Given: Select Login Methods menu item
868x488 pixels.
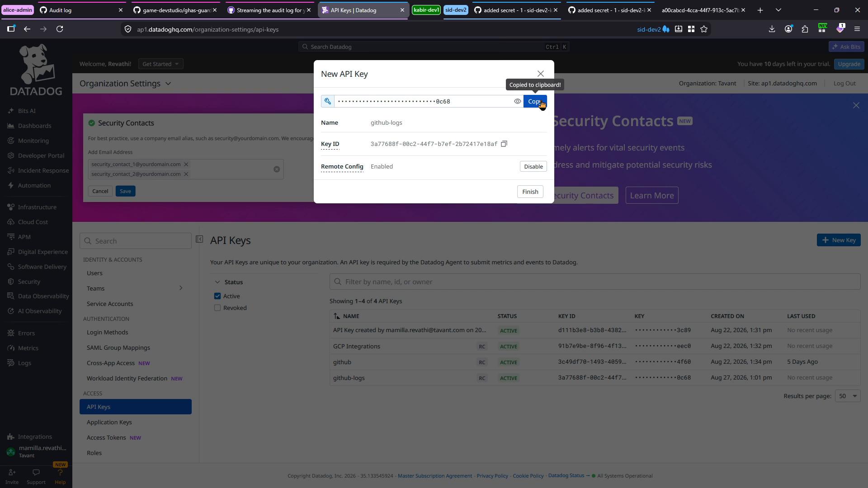Looking at the screenshot, I should pos(107,332).
